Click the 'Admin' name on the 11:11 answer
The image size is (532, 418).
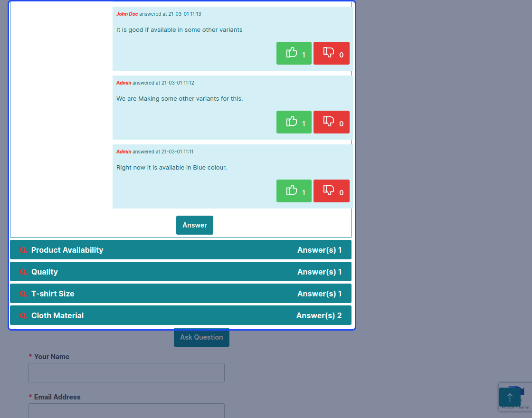[124, 152]
